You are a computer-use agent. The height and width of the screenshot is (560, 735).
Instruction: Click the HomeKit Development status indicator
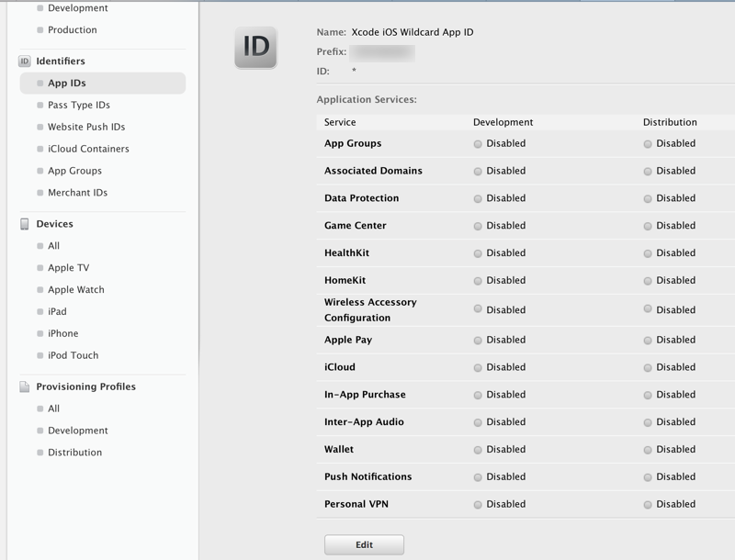coord(478,281)
